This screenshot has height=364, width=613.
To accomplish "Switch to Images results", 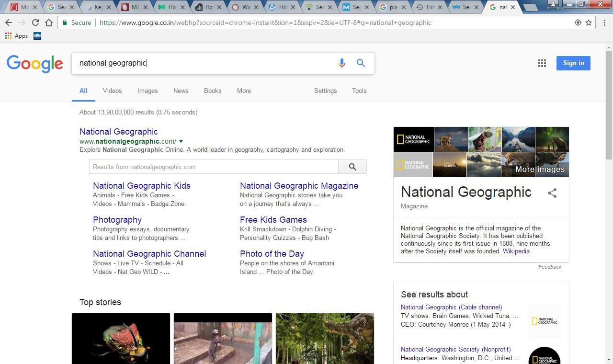I will coord(148,91).
